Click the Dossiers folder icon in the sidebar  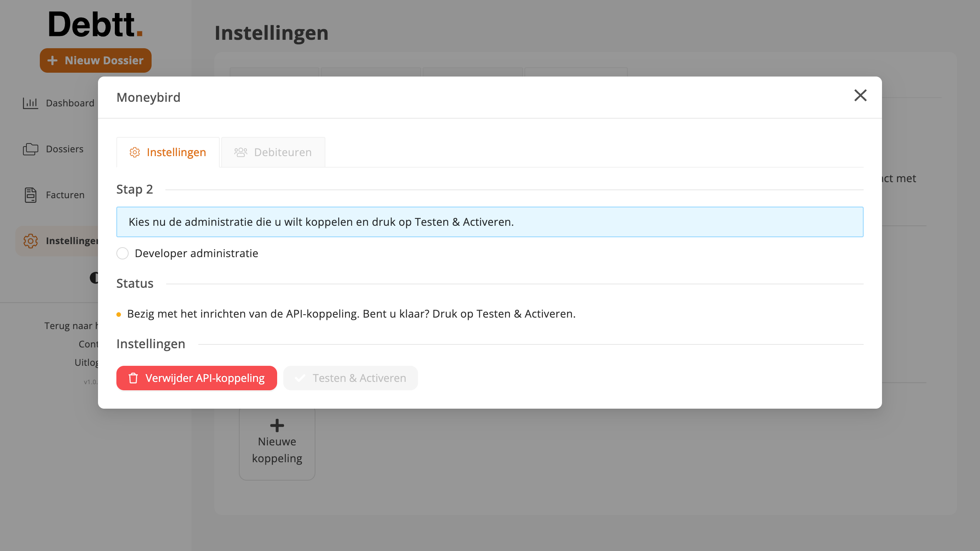pos(30,149)
